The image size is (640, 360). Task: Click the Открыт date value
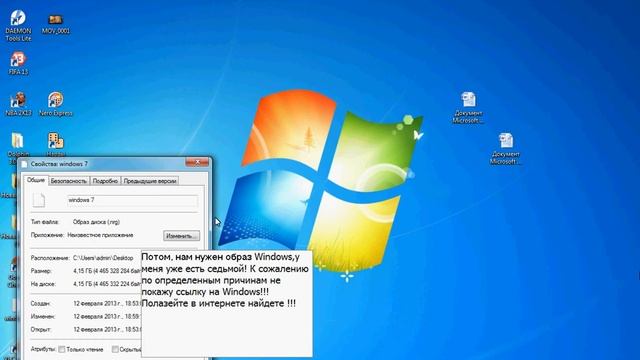[x=107, y=330]
